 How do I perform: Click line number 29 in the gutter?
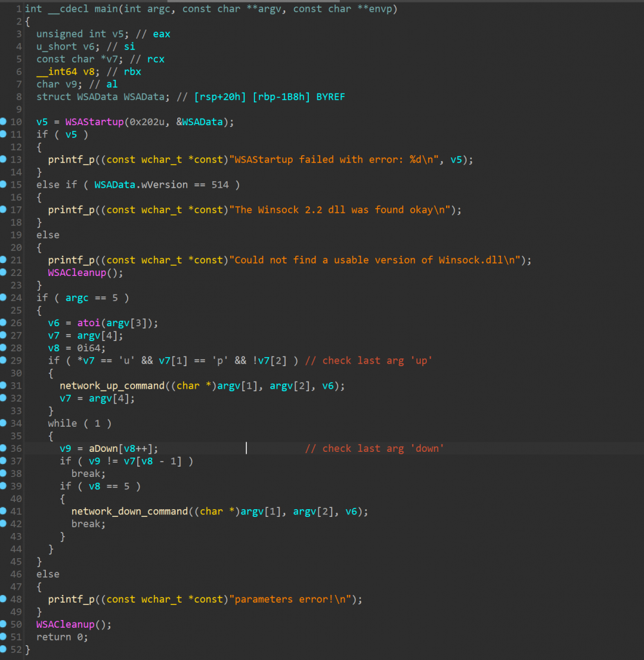[16, 360]
